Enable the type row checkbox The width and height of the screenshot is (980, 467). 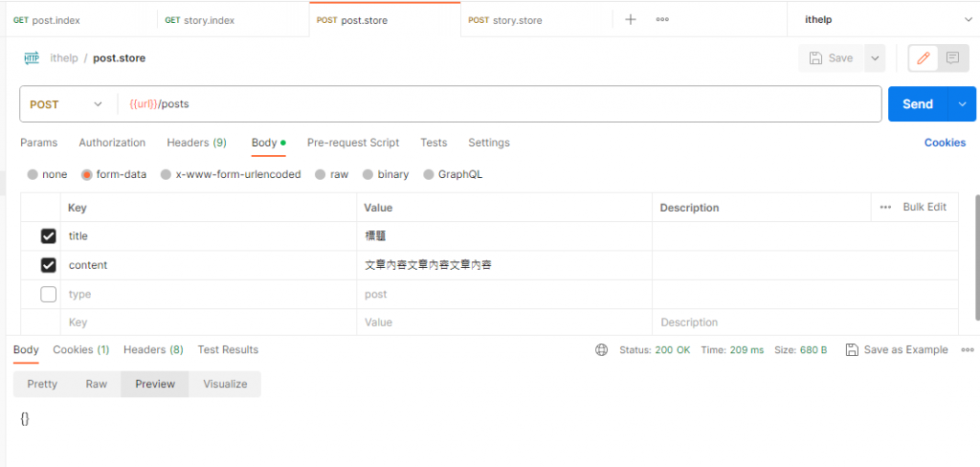pos(48,295)
